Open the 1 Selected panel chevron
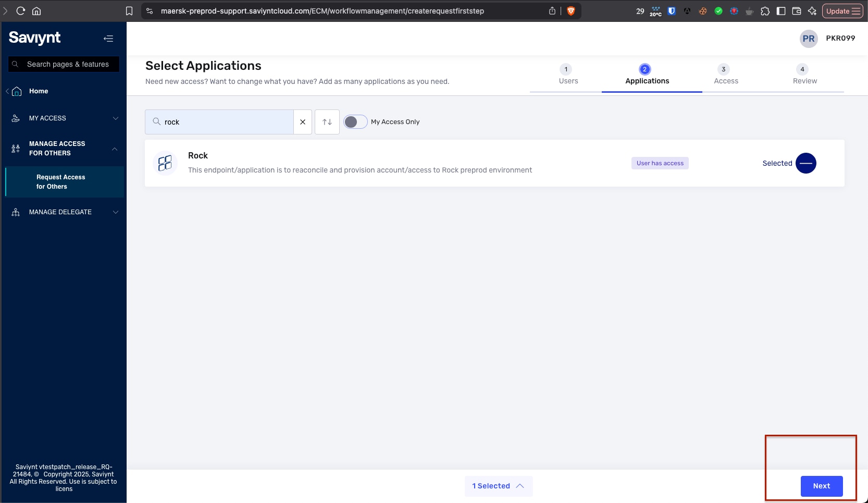The height and width of the screenshot is (503, 868). pyautogui.click(x=520, y=486)
